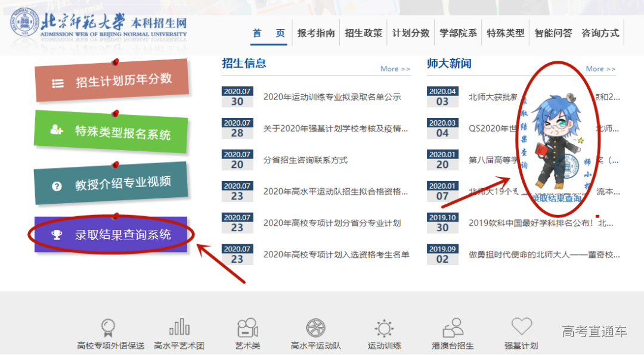Open the 智能问答 navigation item
The height and width of the screenshot is (355, 644).
tap(553, 33)
